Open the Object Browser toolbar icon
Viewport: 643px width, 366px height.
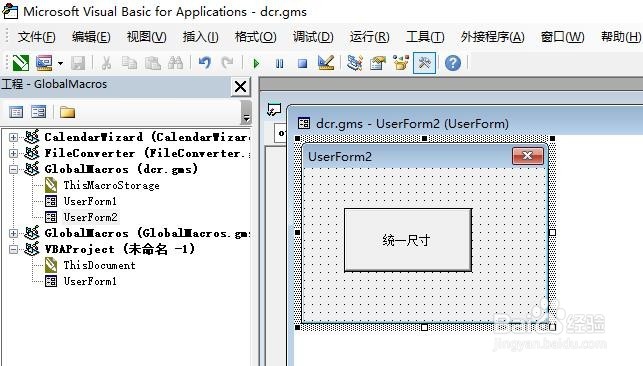(x=401, y=63)
